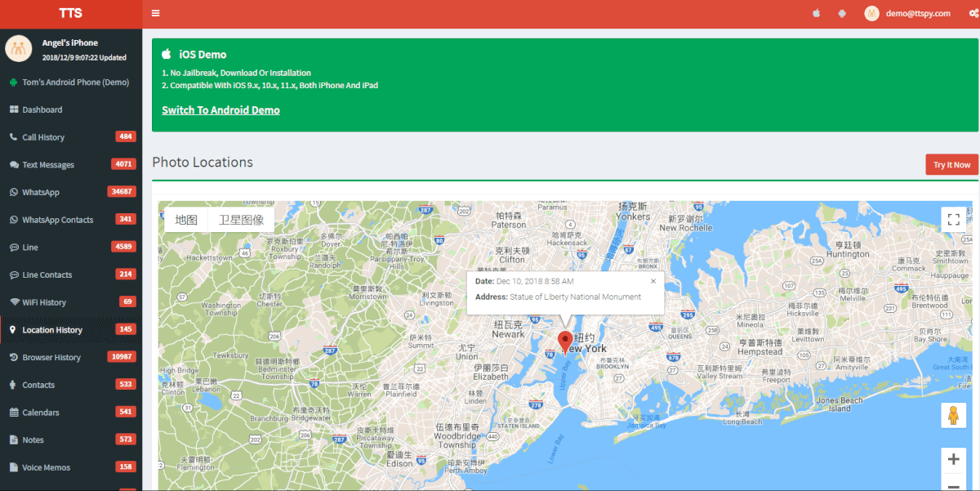Viewport: 980px width, 491px height.
Task: Click the Calendars icon
Action: (x=14, y=413)
